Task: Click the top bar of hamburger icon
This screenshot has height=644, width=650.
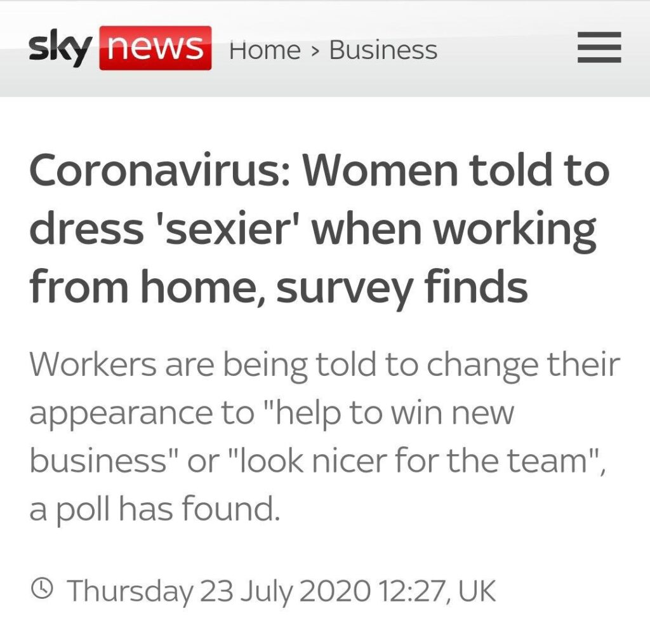Action: point(599,34)
